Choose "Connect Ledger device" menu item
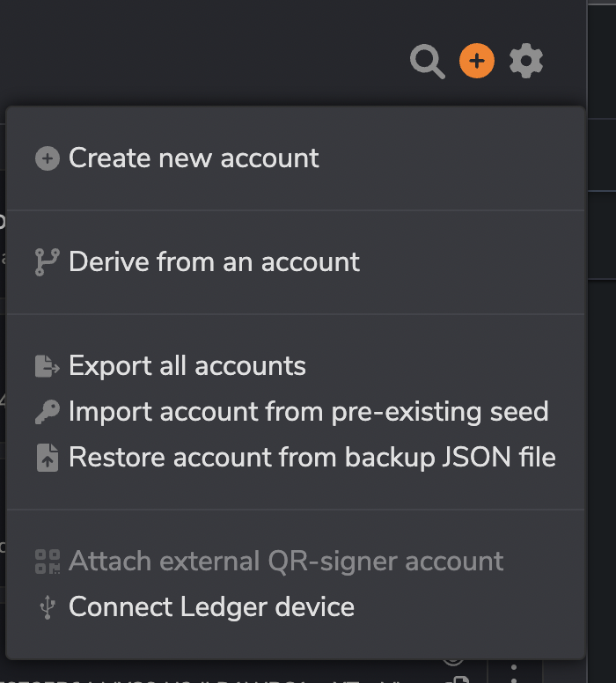The width and height of the screenshot is (616, 683). coord(211,607)
